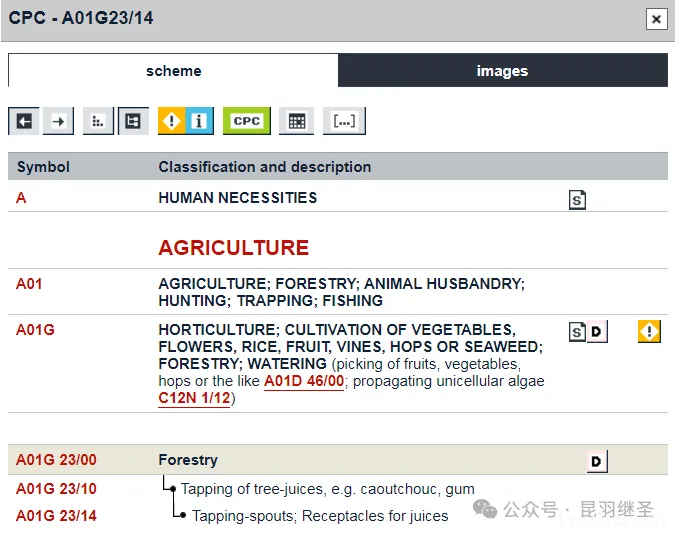Image resolution: width=675 pixels, height=536 pixels.
Task: Click the S icon in the HUMAN NECESSITIES row
Action: 577,200
